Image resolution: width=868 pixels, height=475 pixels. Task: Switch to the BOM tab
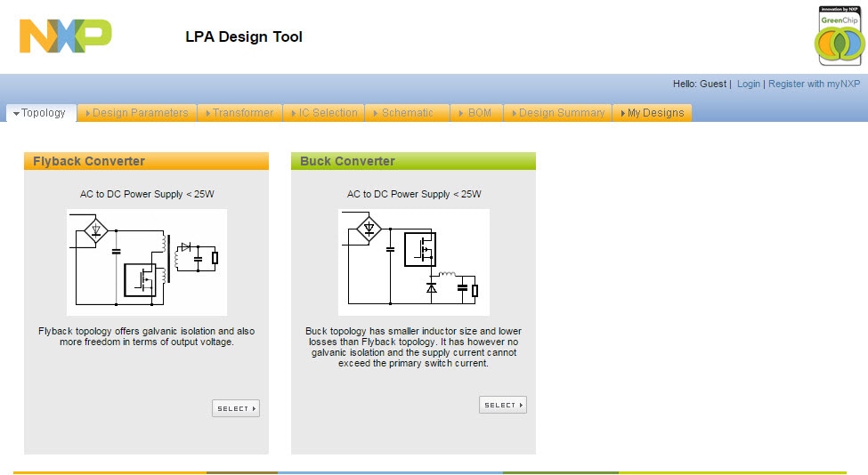[477, 113]
